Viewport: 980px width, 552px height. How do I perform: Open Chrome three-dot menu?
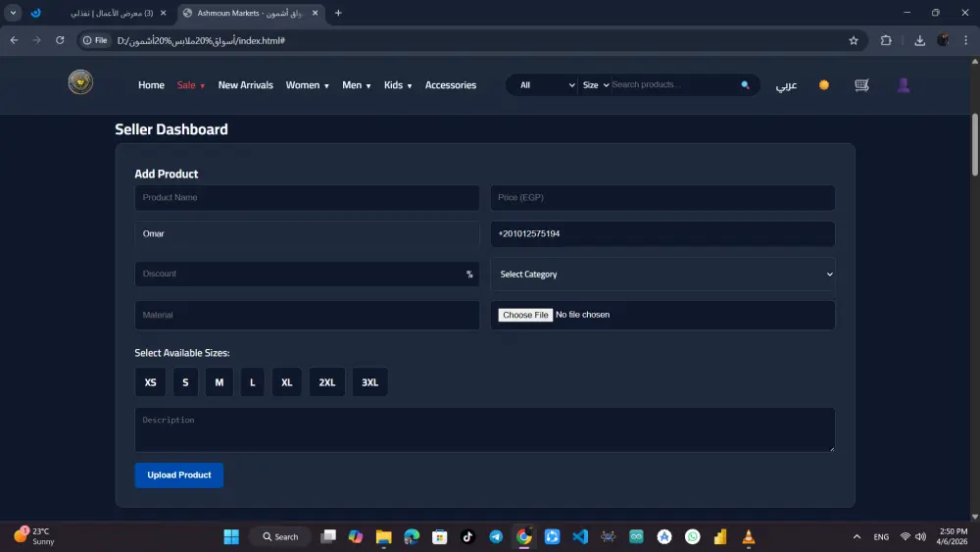point(965,40)
